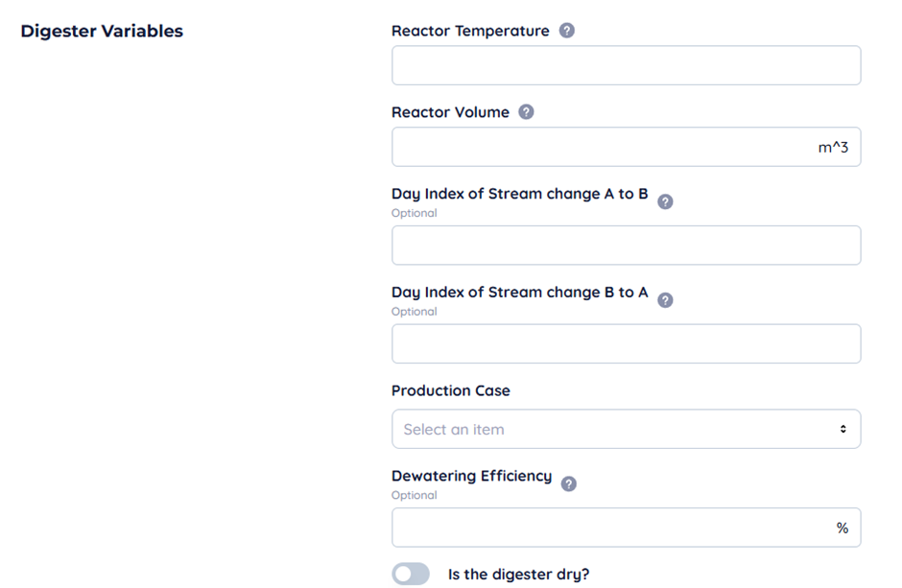Toggle the 'Is the digester dry?' switch
Image resolution: width=902 pixels, height=588 pixels.
point(411,574)
